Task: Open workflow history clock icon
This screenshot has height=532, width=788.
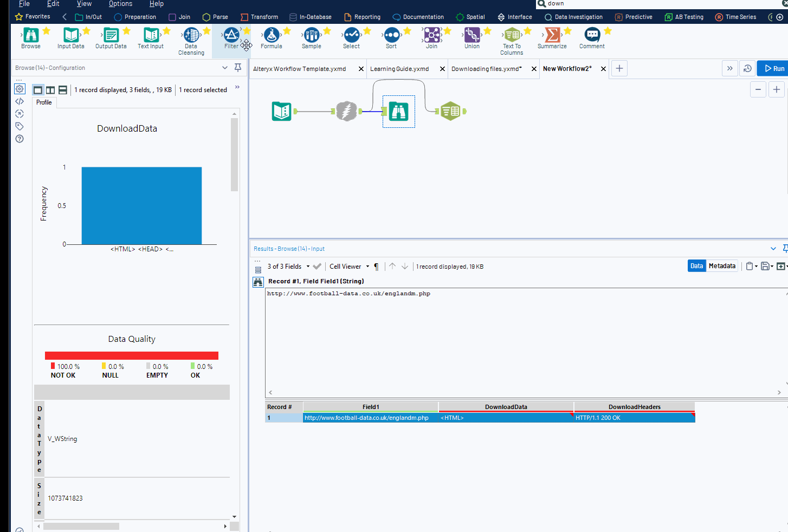Action: click(747, 68)
